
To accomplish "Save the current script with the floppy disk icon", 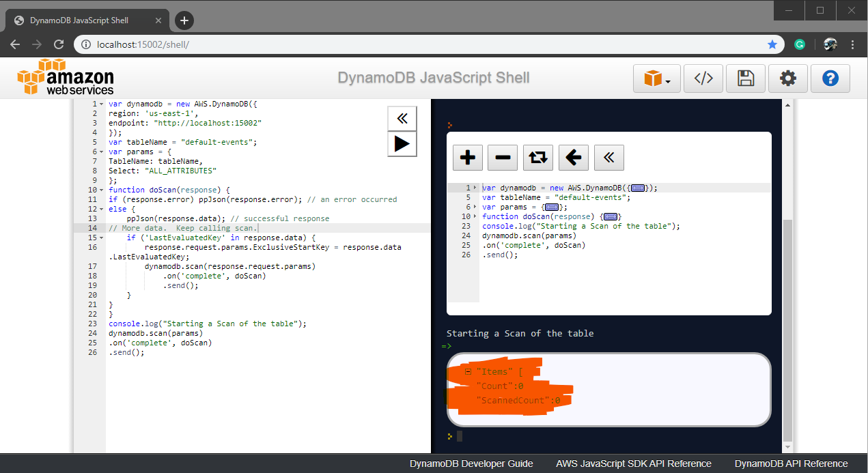I will coord(745,78).
